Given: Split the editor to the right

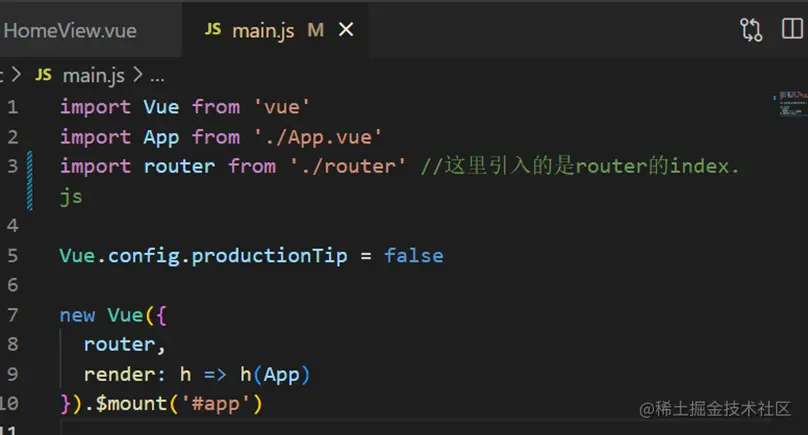Looking at the screenshot, I should point(793,29).
